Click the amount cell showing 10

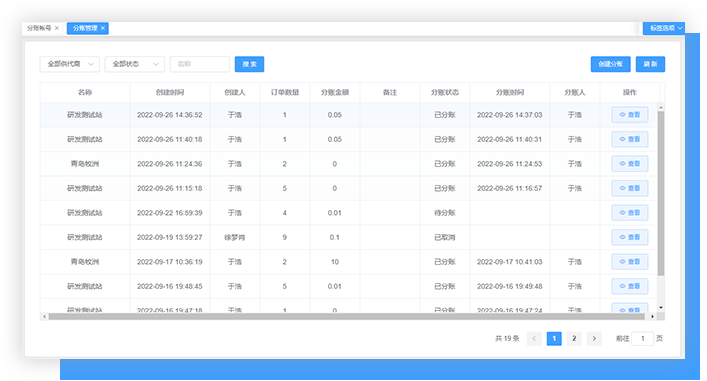[x=335, y=262]
